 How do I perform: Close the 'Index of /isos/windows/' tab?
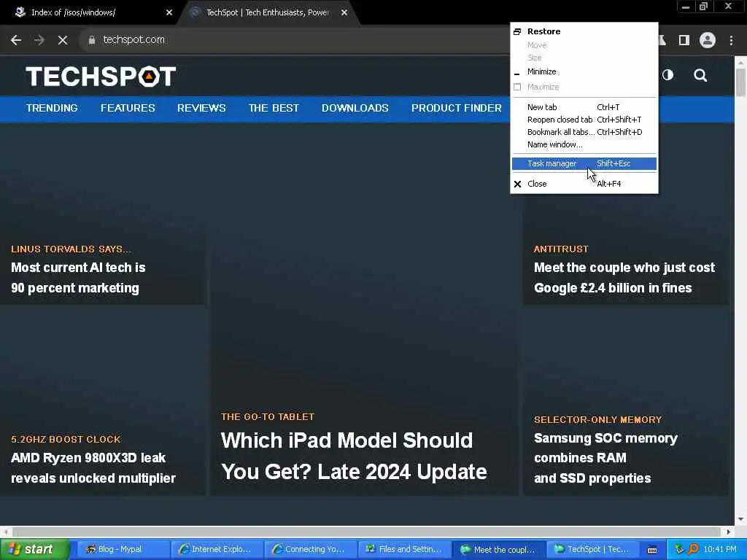(169, 12)
